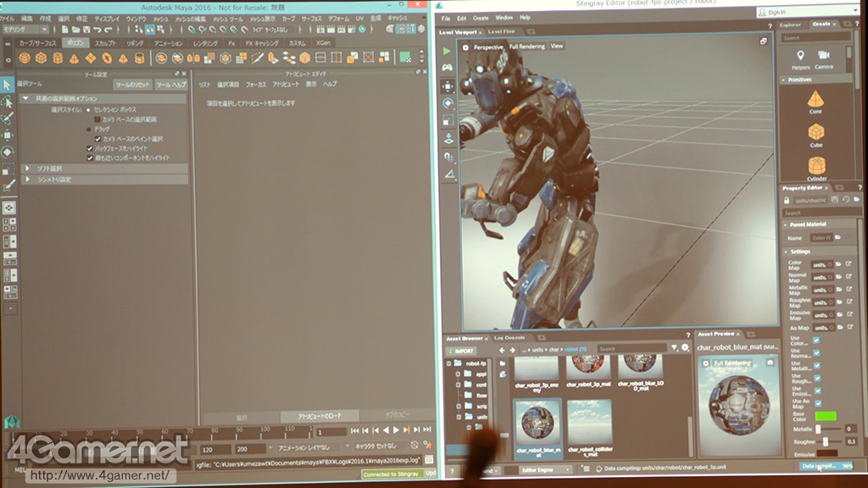Viewport: 868px width, 488px height.
Task: Click the camera snapshot icon in Asset Preview
Action: (x=770, y=363)
